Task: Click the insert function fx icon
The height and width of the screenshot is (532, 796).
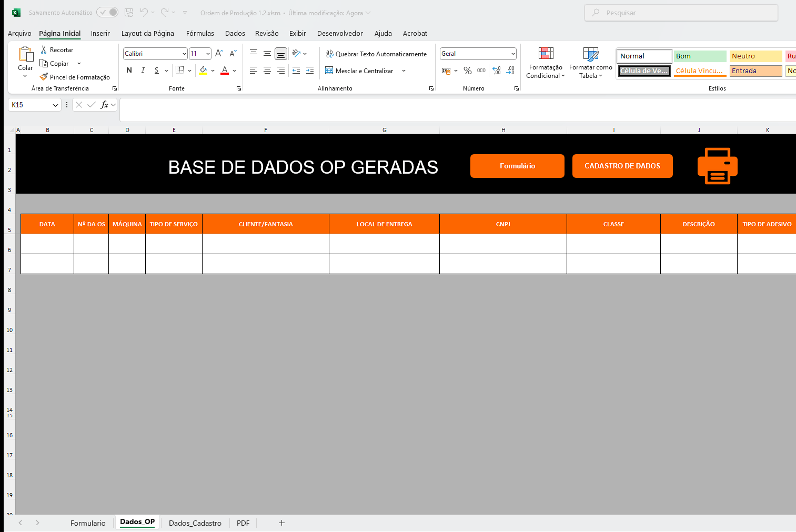Action: [x=104, y=105]
